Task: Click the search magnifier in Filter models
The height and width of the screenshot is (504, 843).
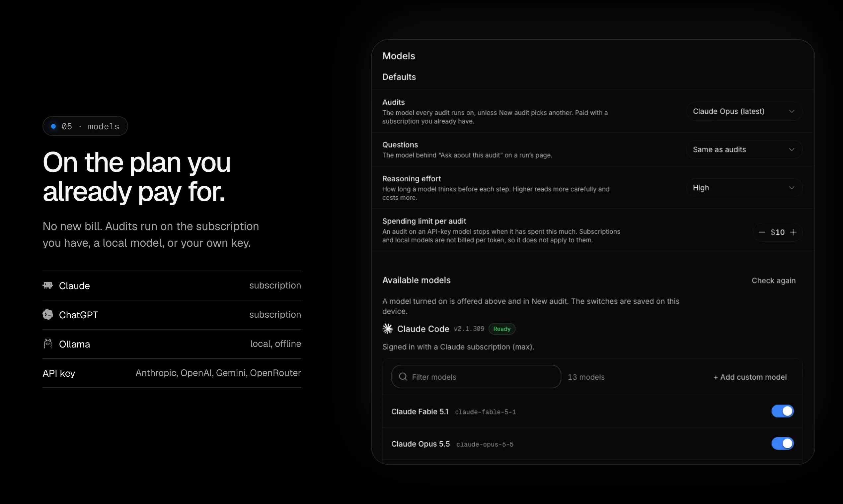Action: (403, 377)
